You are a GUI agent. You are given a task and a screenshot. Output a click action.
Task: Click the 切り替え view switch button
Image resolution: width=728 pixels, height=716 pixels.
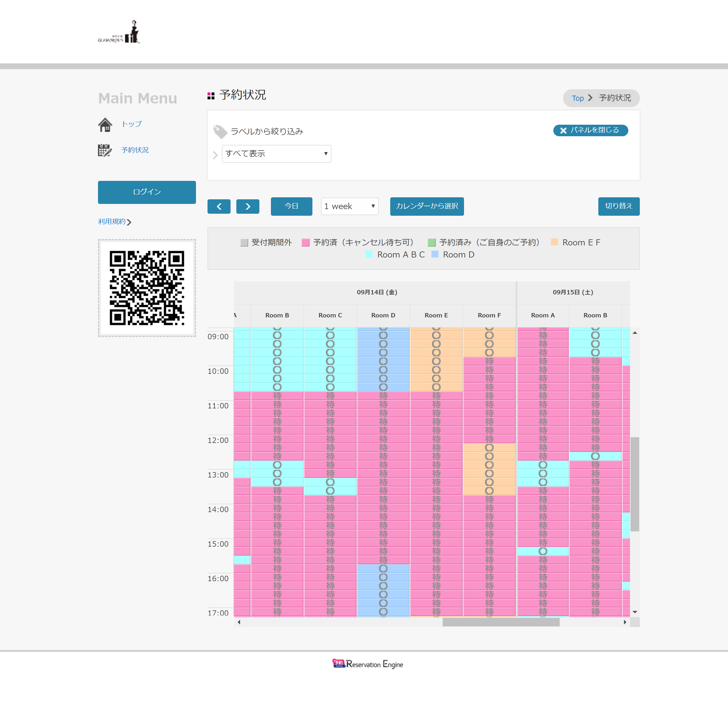click(618, 207)
